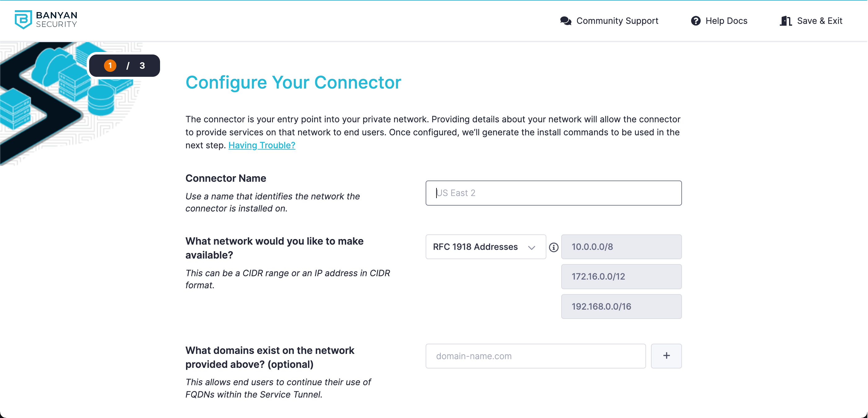Open the Community Support link
868x418 pixels.
pyautogui.click(x=617, y=21)
